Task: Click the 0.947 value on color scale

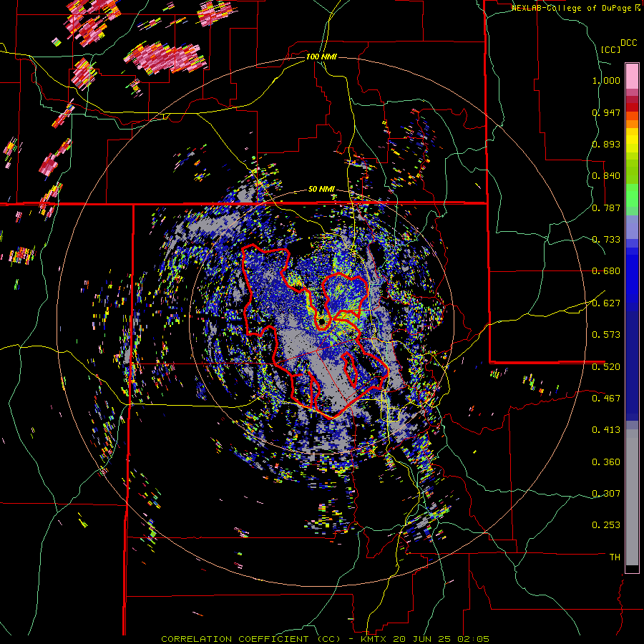Action: pyautogui.click(x=606, y=112)
